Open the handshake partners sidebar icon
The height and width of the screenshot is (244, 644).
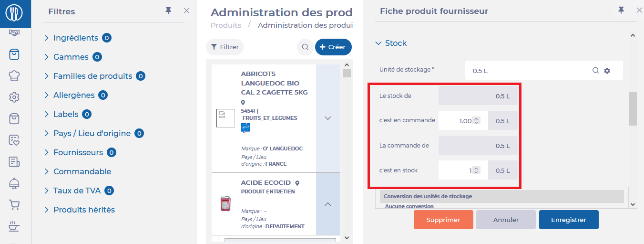(x=14, y=33)
